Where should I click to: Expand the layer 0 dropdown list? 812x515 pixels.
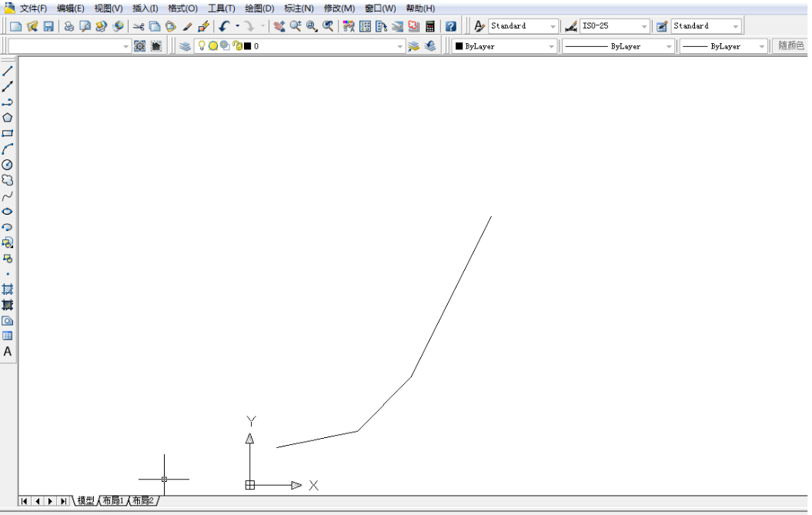tap(399, 47)
